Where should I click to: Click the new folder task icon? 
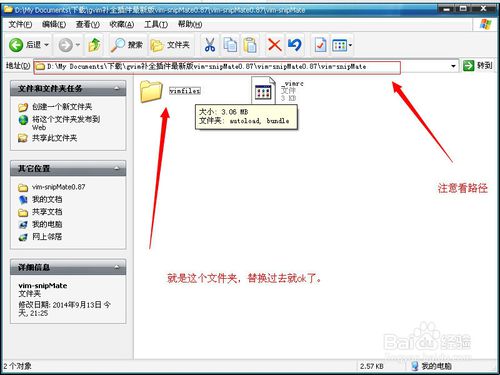click(23, 107)
